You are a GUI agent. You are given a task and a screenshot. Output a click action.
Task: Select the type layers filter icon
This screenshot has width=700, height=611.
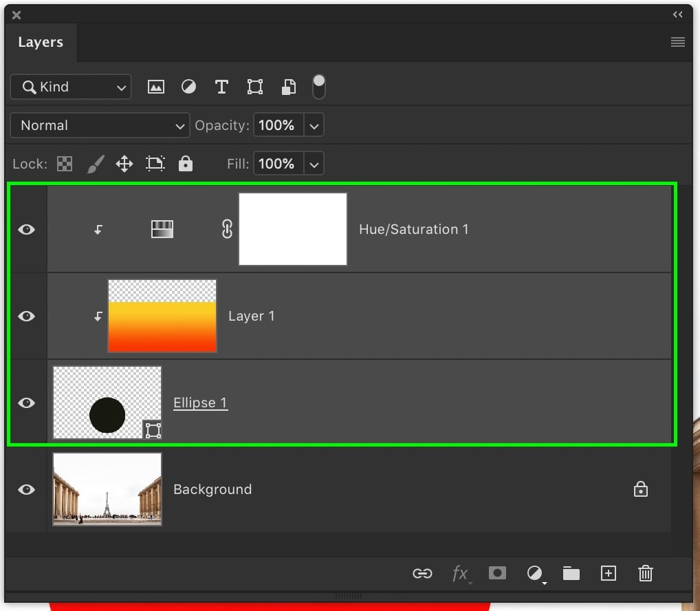tap(221, 87)
